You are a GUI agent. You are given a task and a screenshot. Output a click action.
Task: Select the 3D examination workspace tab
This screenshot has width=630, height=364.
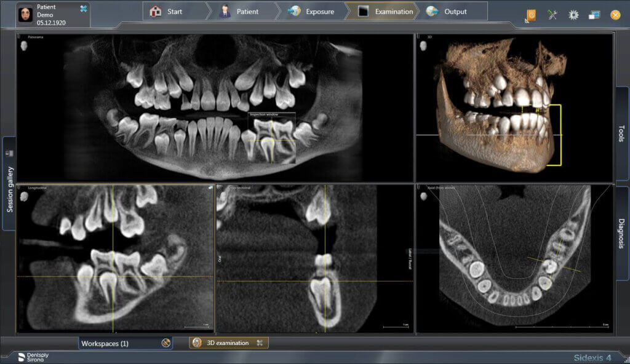[228, 342]
